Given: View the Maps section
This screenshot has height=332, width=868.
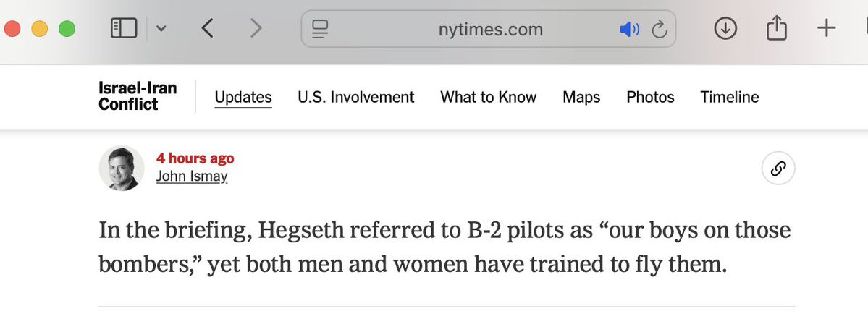Looking at the screenshot, I should point(581,98).
